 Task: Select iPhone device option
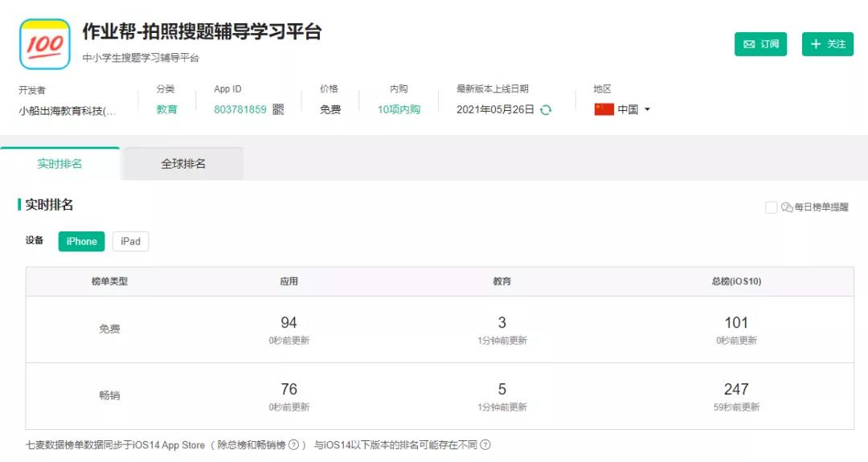81,241
